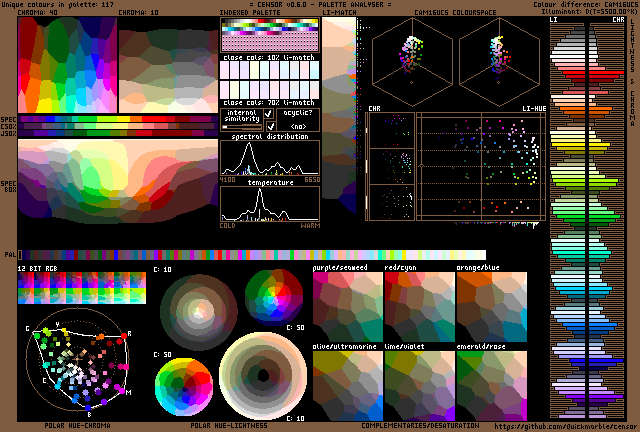
Task: Click the orange/blue desaturation map
Action: [x=492, y=307]
